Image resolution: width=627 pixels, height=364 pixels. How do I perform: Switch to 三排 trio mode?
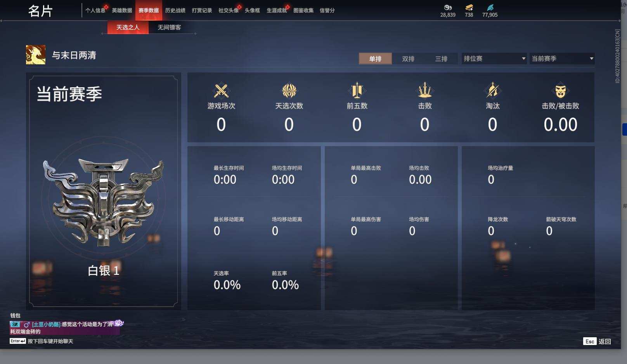coord(441,59)
